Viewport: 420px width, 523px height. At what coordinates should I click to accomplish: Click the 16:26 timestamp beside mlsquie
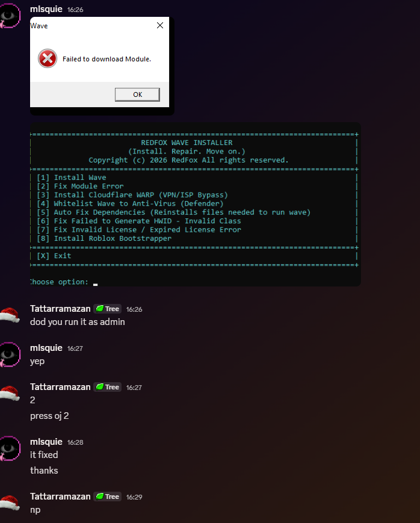tap(75, 10)
